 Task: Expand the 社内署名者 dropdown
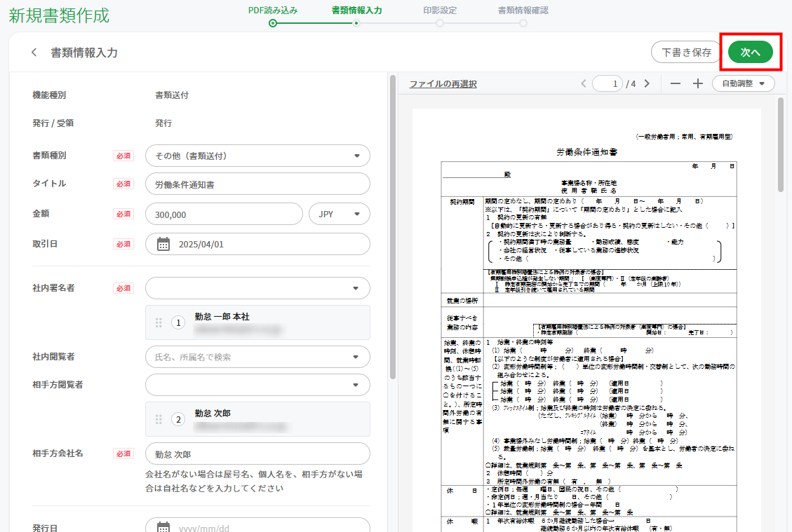click(257, 288)
